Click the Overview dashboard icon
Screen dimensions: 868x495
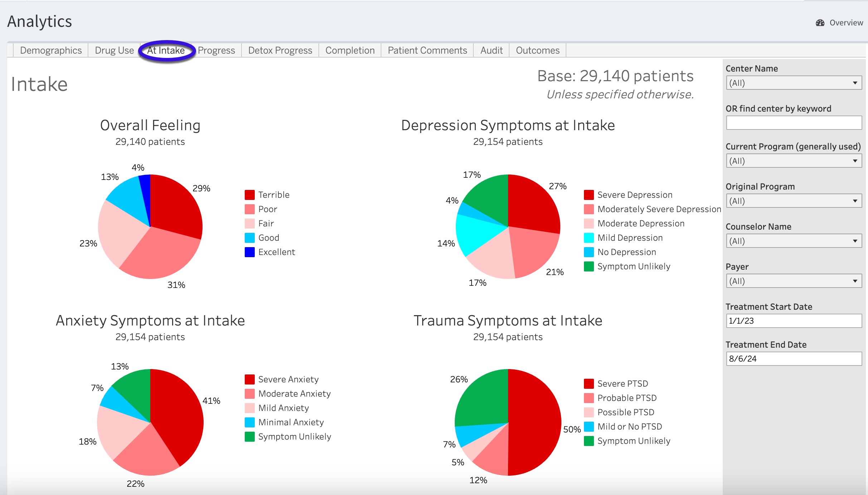pos(820,23)
